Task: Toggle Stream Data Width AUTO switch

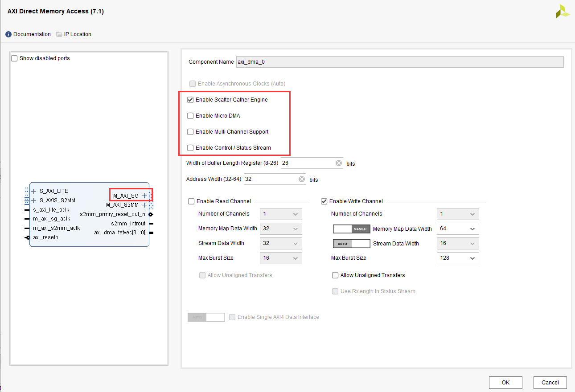Action: click(x=352, y=244)
